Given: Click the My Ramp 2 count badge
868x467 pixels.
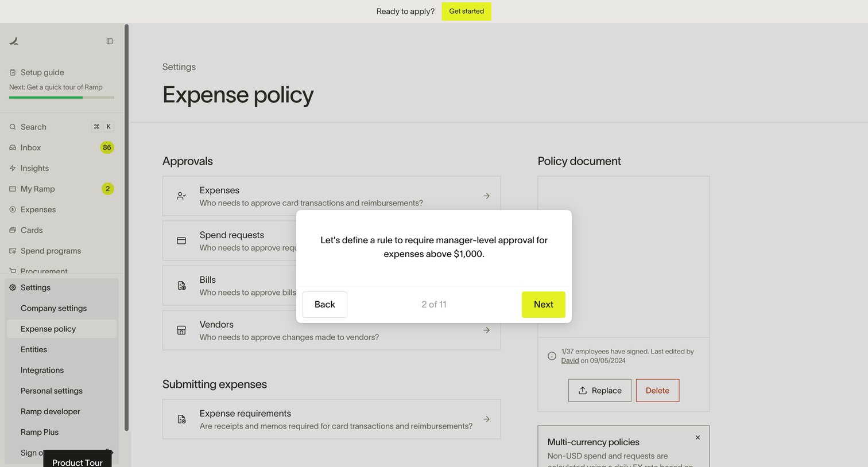Looking at the screenshot, I should [107, 189].
